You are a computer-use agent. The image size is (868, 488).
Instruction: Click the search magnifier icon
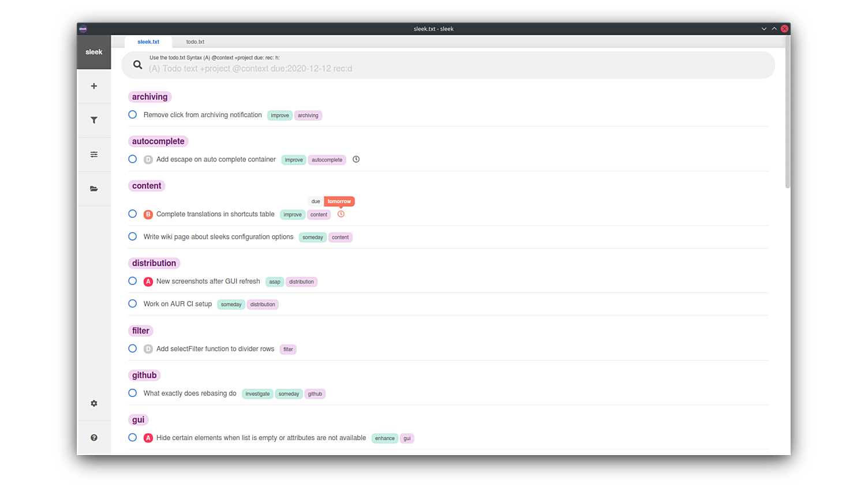pos(137,65)
